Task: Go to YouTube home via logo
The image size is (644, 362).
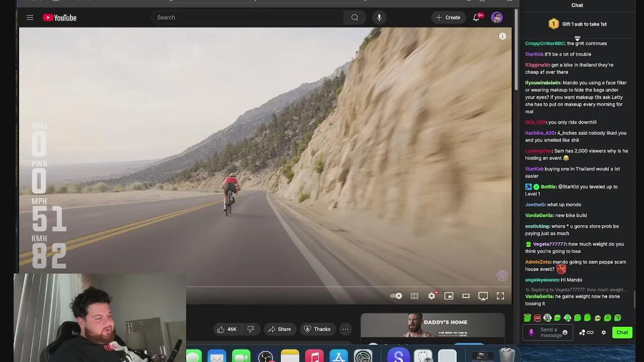Action: click(59, 18)
